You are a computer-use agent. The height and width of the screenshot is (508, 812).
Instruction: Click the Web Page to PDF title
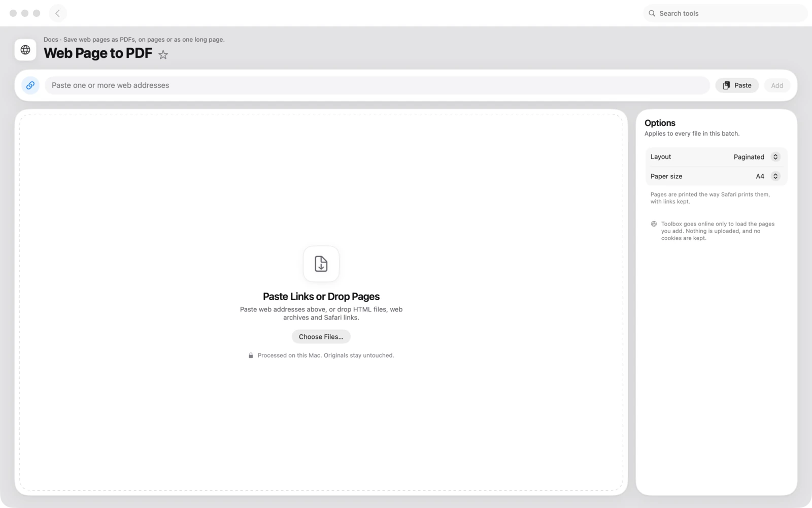point(98,53)
